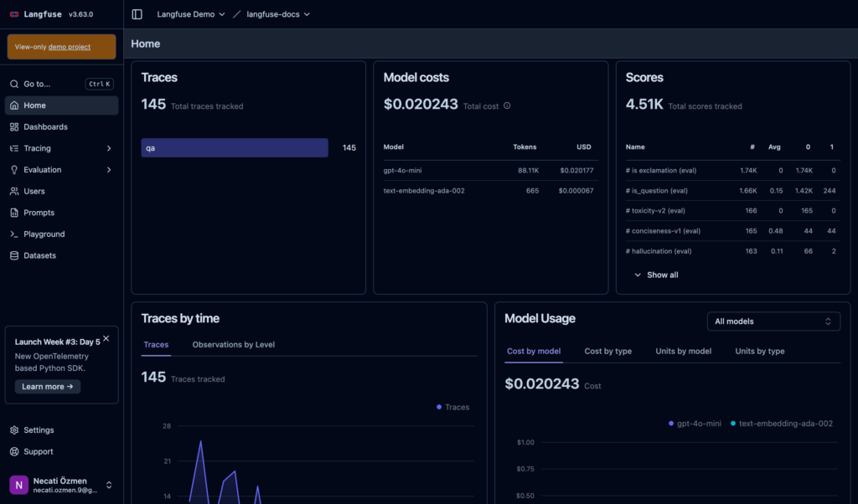Click the View-only demo project badge
Screen dimensions: 858x504
tap(61, 47)
